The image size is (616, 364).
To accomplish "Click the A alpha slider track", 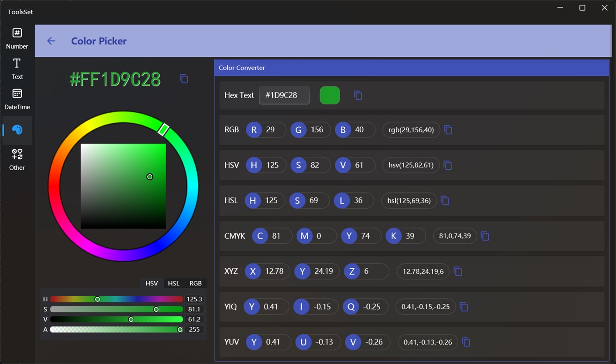I will (x=117, y=330).
